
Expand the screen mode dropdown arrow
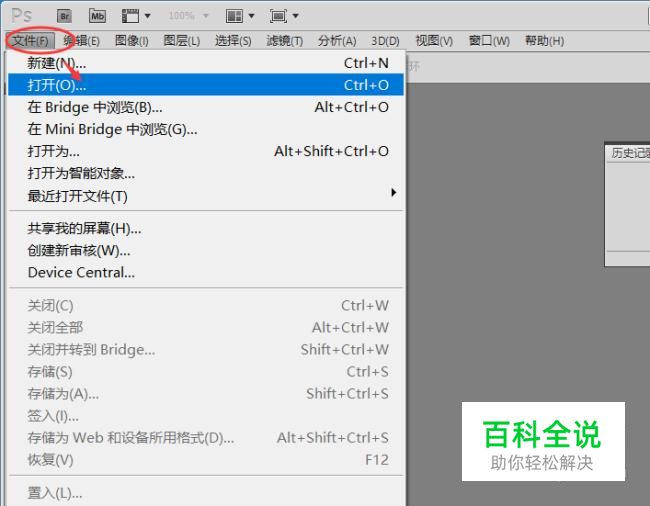point(296,16)
